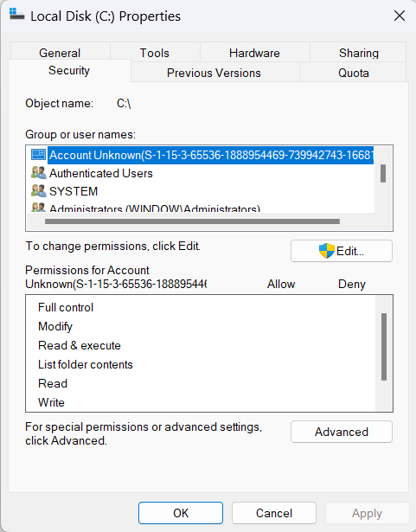Open the Quota tab
Screen dimensions: 416x532
coord(353,73)
